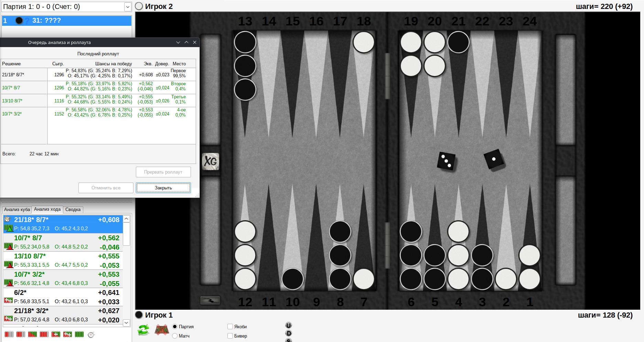
Task: Click the green circular arrows icon below Игрок 1
Action: (x=143, y=330)
